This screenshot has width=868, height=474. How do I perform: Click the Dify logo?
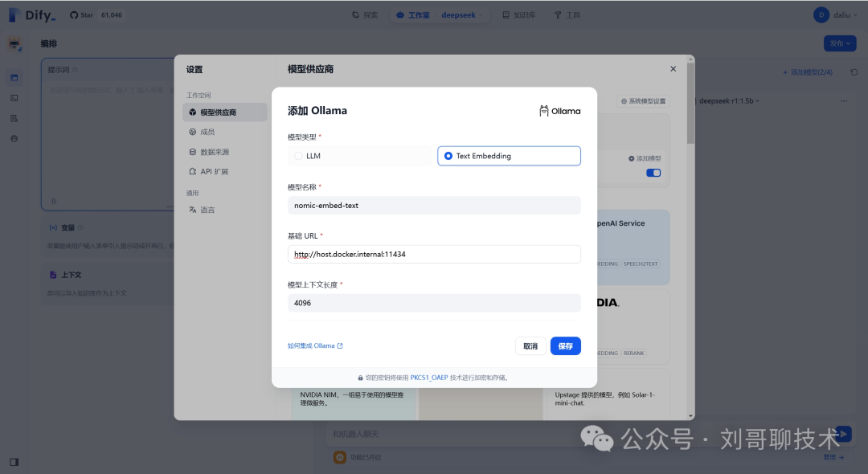tap(31, 15)
